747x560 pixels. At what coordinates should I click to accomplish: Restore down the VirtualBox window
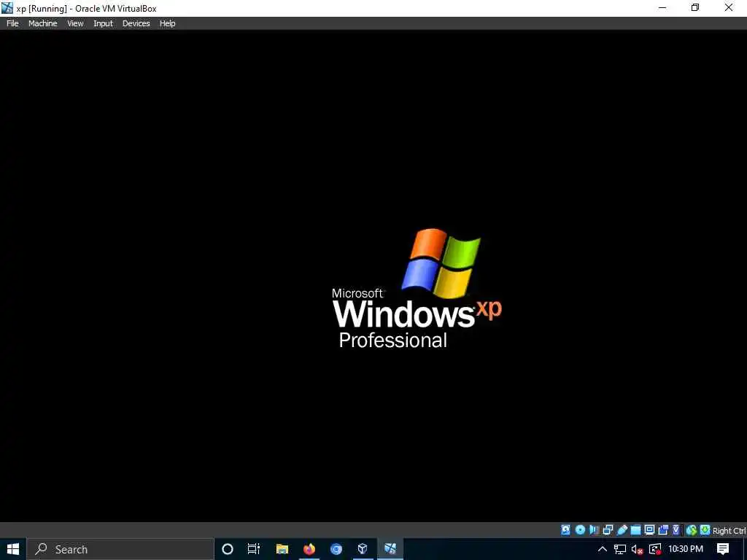(x=695, y=7)
